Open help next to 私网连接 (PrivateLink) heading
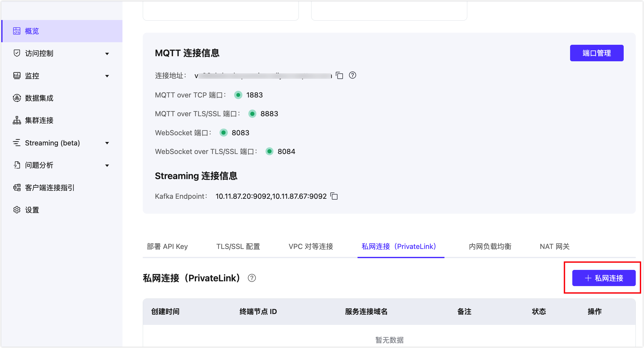The image size is (644, 348). coord(252,278)
